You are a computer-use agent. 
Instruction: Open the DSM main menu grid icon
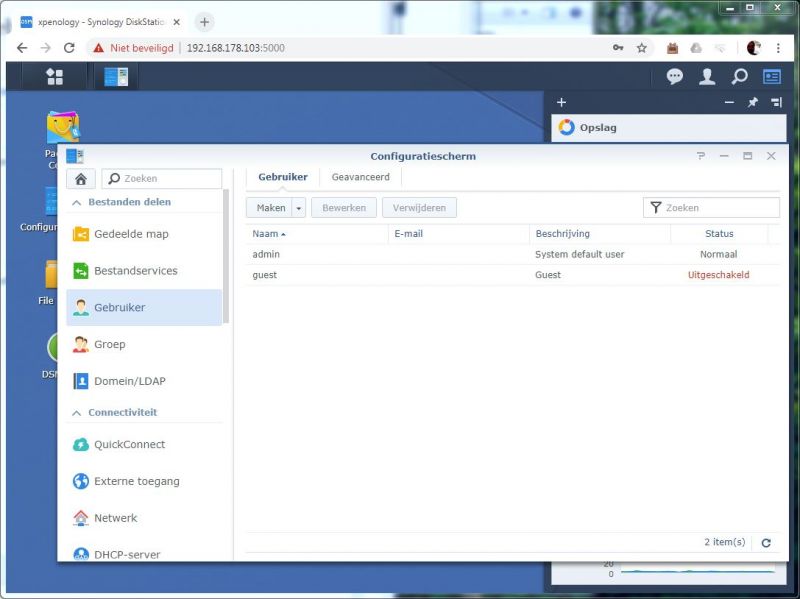tap(55, 77)
